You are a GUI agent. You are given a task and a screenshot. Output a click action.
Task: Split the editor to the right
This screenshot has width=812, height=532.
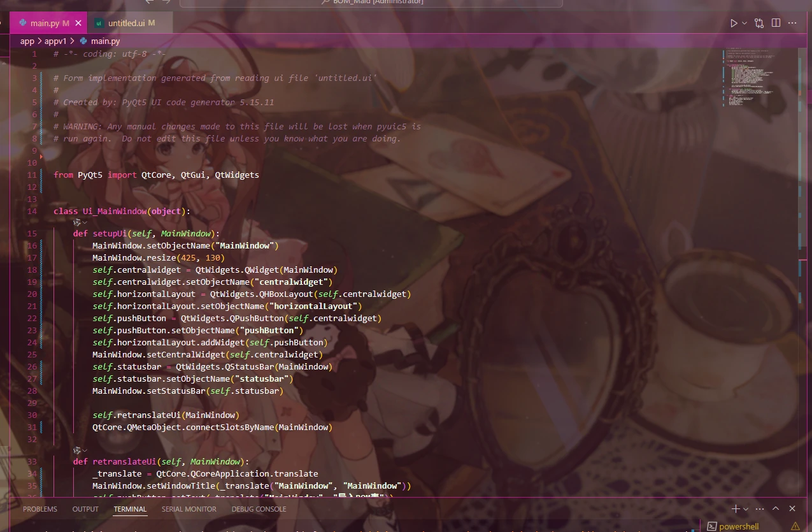(776, 23)
